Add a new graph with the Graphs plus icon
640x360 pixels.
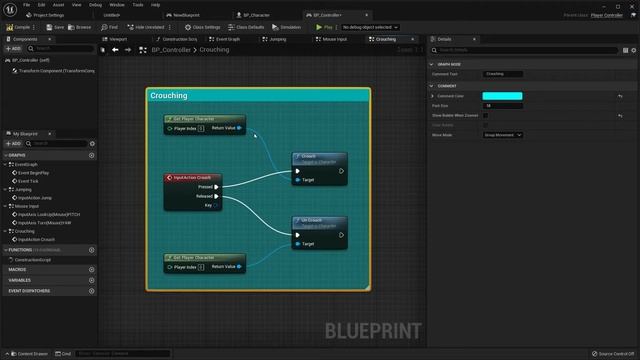click(x=91, y=156)
